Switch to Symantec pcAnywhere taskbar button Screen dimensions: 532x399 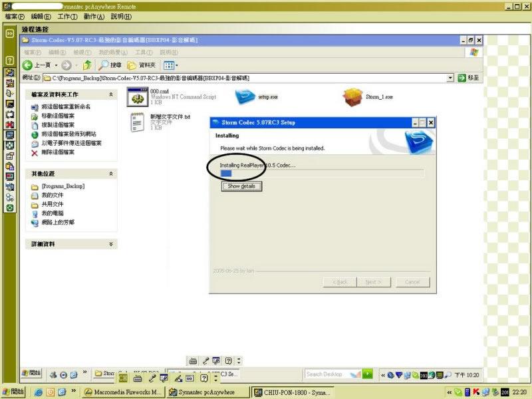pos(207,392)
